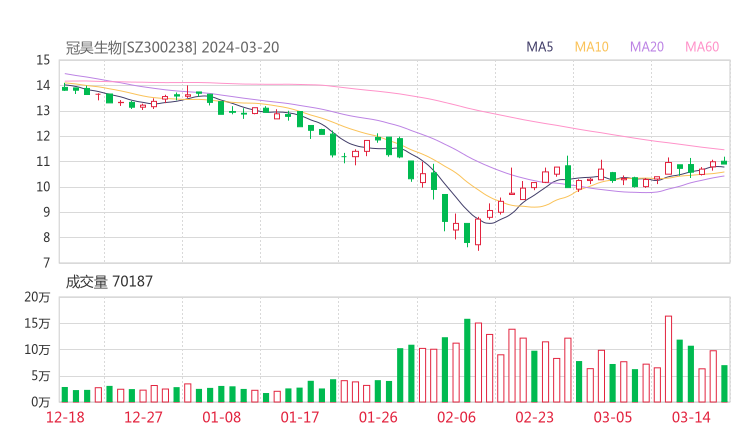This screenshot has height=440, width=740.
Task: Click the final green volume bar on the right
Action: (x=724, y=384)
